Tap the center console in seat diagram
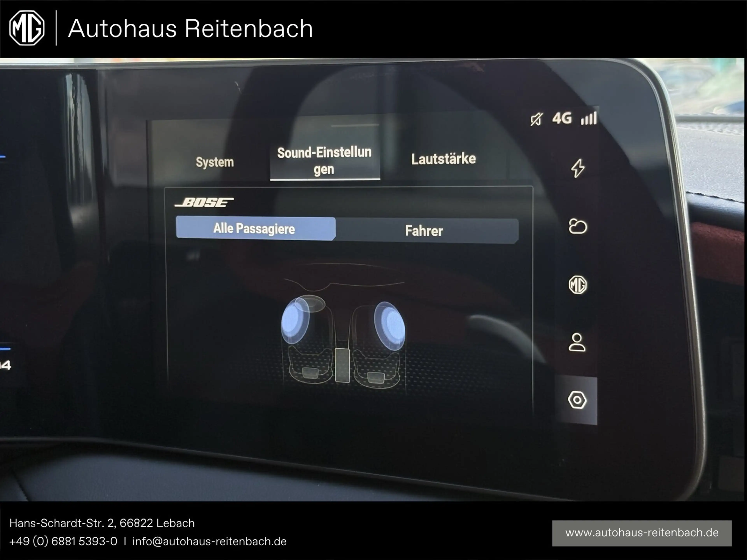 (342, 366)
